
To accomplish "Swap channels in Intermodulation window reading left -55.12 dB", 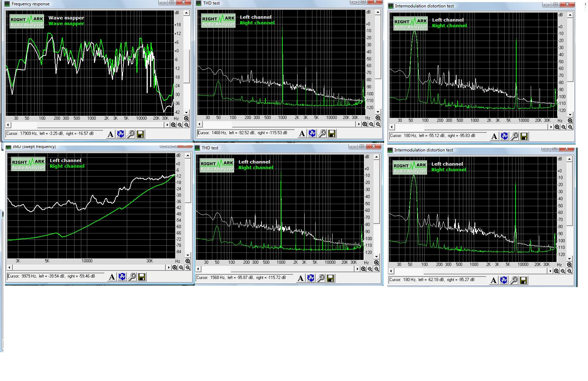I will point(504,136).
